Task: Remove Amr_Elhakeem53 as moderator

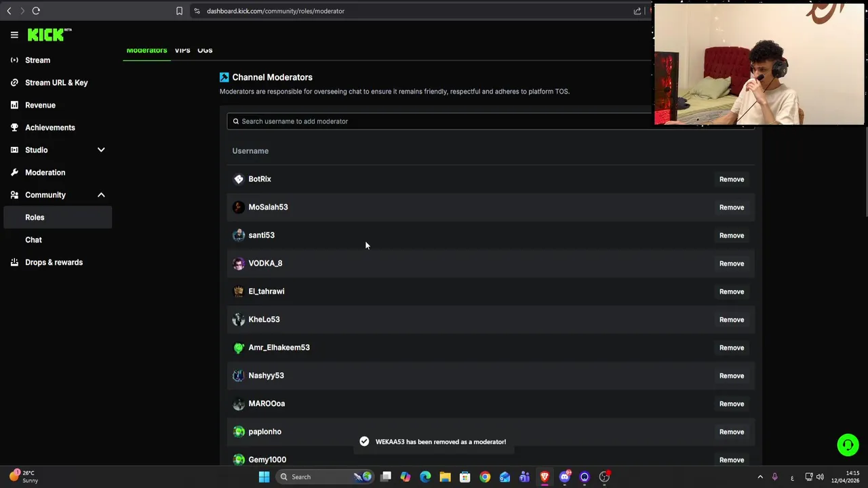Action: point(732,348)
